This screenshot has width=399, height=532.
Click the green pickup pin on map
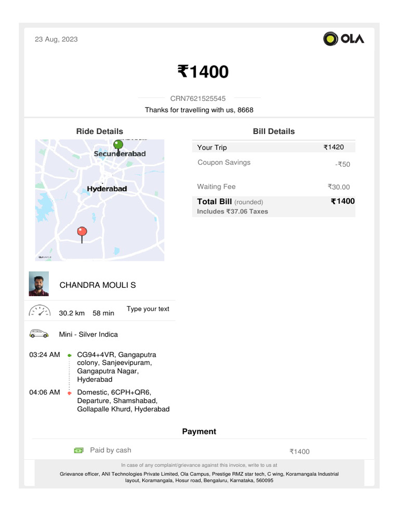coord(118,145)
